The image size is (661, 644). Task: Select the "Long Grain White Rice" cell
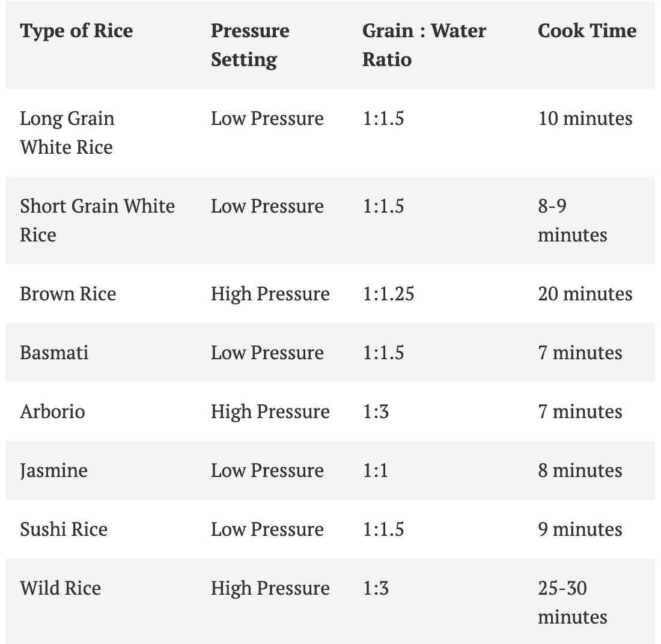point(67,132)
